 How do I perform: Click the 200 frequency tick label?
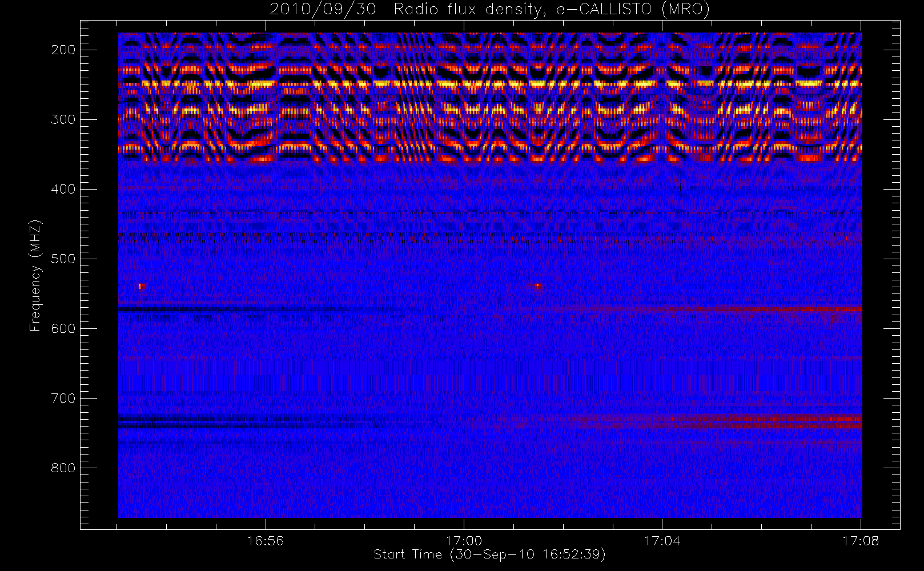(x=63, y=50)
